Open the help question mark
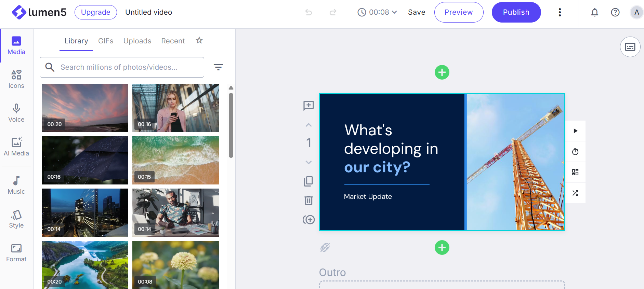The image size is (644, 289). point(615,12)
